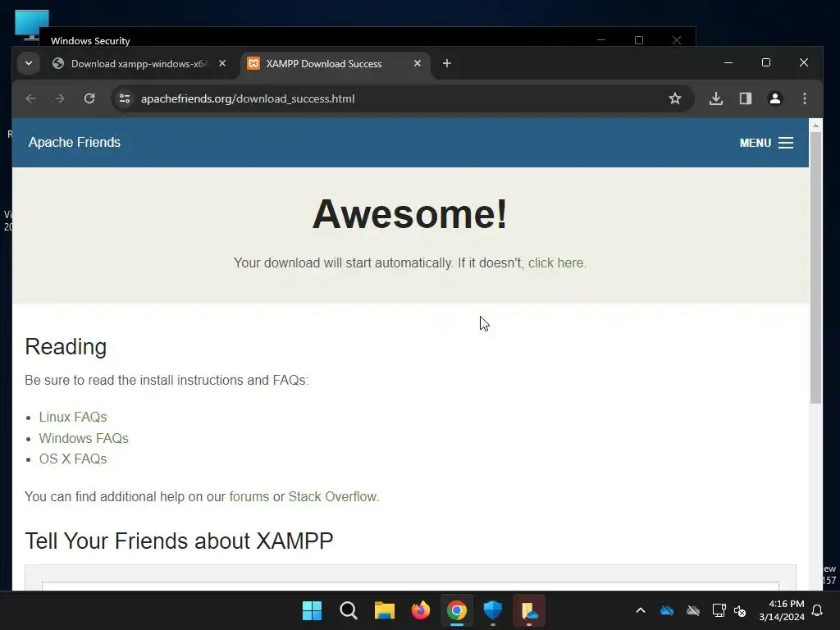
Task: Click the 'click here' download link
Action: pyautogui.click(x=555, y=263)
